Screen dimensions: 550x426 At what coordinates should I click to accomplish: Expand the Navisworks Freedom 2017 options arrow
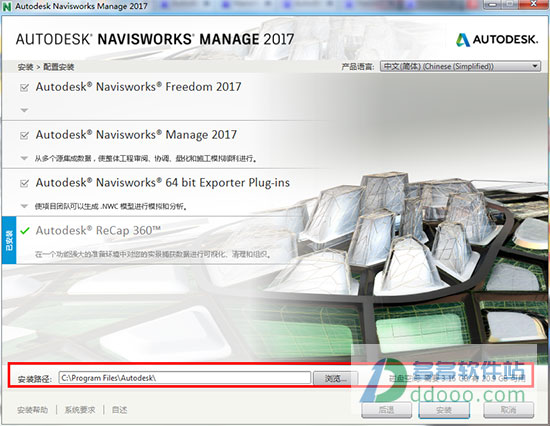click(x=24, y=110)
